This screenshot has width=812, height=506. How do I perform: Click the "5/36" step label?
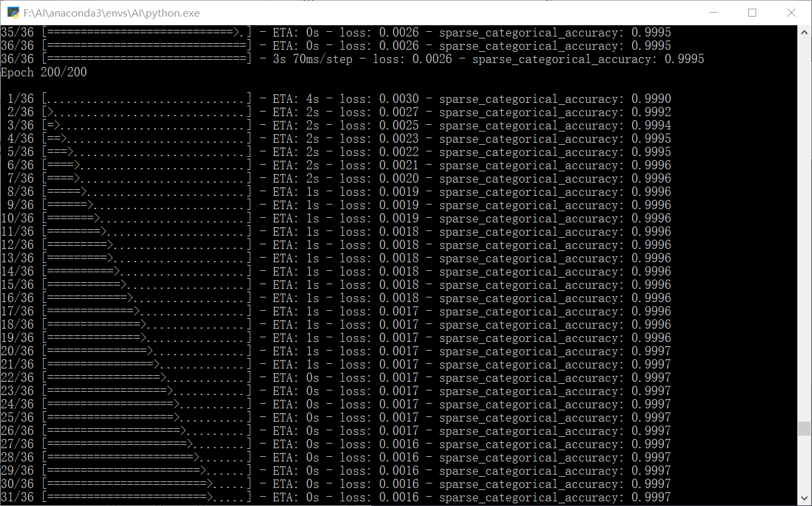[x=21, y=152]
